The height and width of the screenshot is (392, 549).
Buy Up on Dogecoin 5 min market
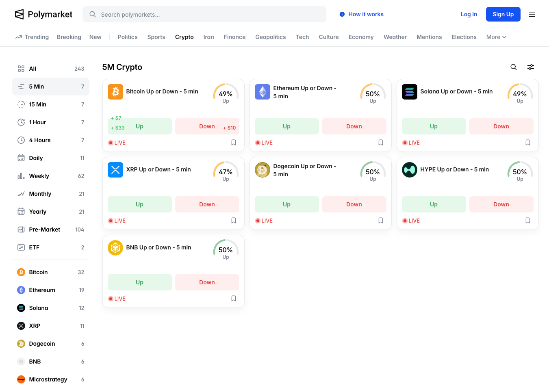click(287, 204)
